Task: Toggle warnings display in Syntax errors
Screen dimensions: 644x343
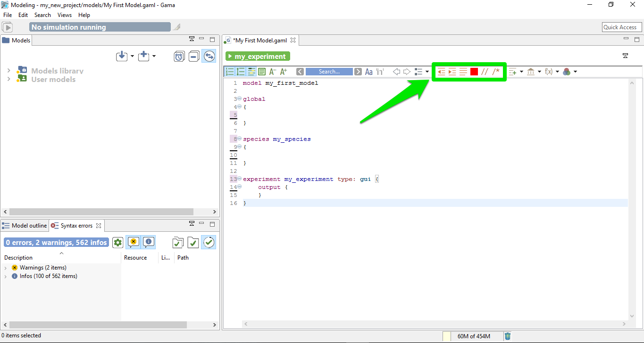Action: (x=133, y=242)
